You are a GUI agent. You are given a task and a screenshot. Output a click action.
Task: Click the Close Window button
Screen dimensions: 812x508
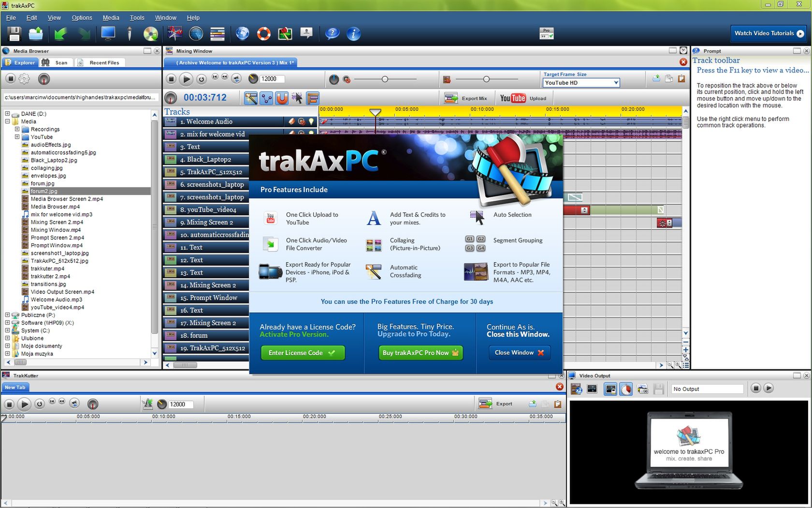[520, 353]
